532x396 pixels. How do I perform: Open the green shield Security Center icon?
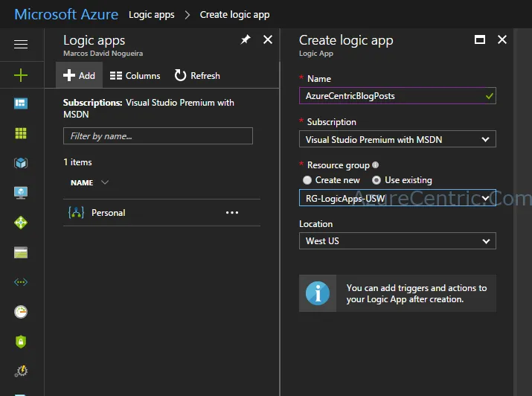click(x=21, y=342)
